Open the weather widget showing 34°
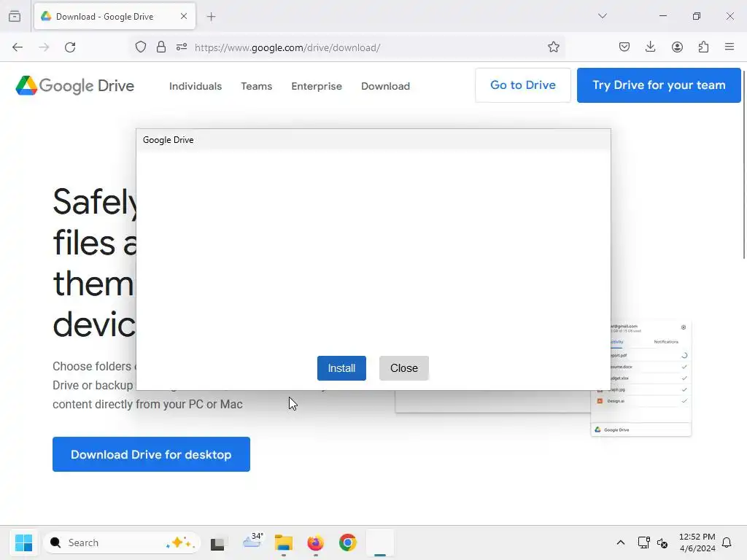This screenshot has width=747, height=560. [x=252, y=542]
